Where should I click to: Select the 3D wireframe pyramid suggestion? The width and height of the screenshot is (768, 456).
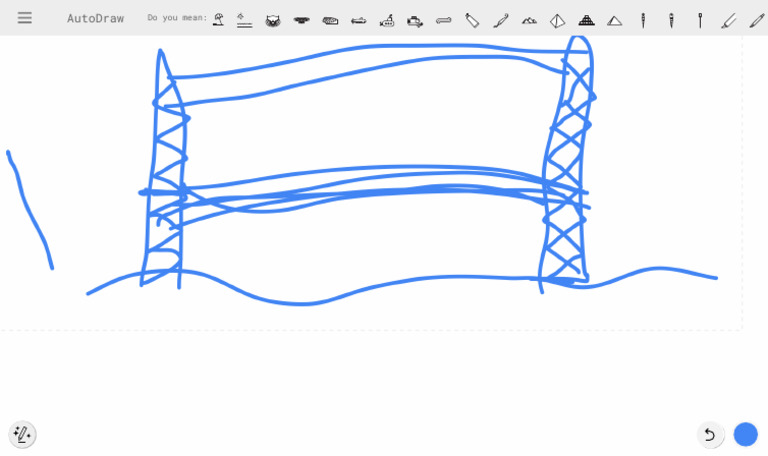[x=557, y=21]
